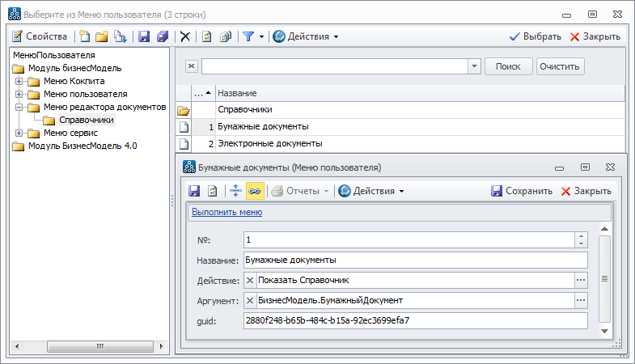Click the funnel filter icon

[x=248, y=36]
